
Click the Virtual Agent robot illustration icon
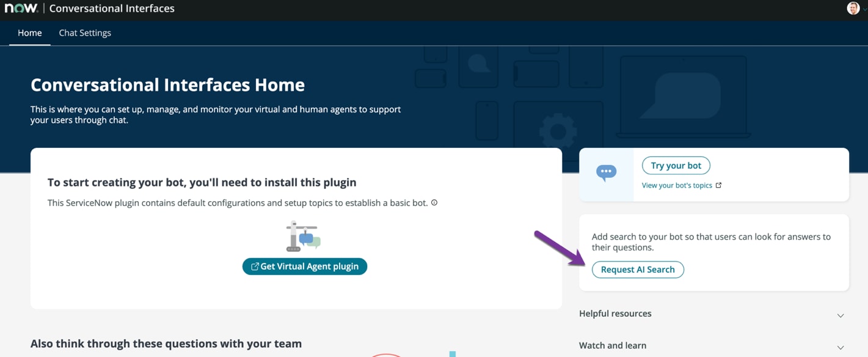(304, 236)
